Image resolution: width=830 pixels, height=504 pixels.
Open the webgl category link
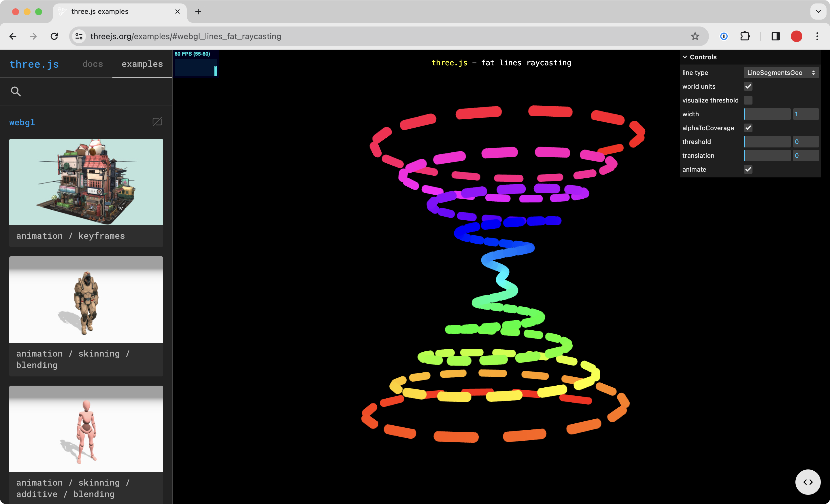[22, 122]
